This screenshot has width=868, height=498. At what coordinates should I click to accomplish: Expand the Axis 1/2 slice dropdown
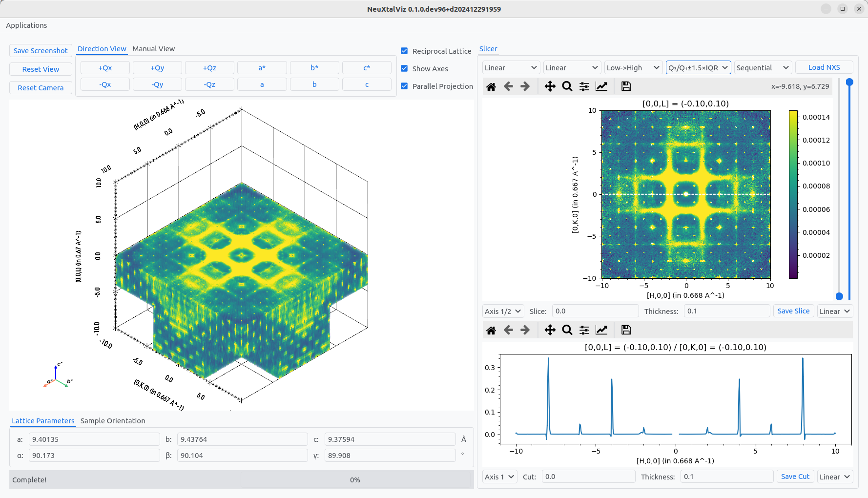[x=503, y=311]
